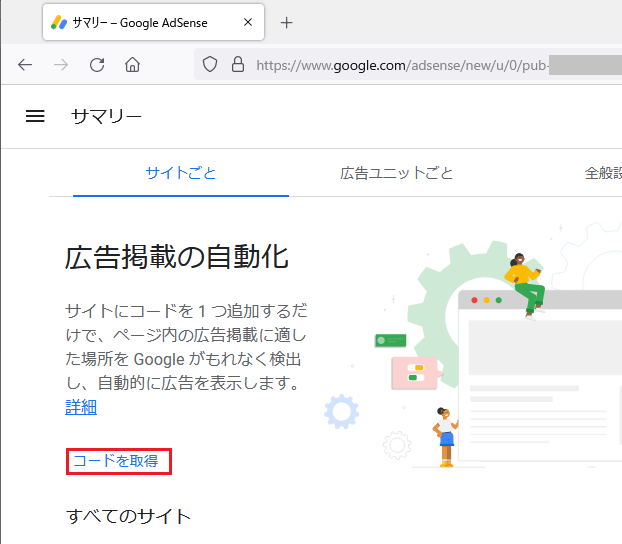The image size is (622, 544).
Task: Switch to the 広告ユニットごと tab
Action: coord(397,173)
